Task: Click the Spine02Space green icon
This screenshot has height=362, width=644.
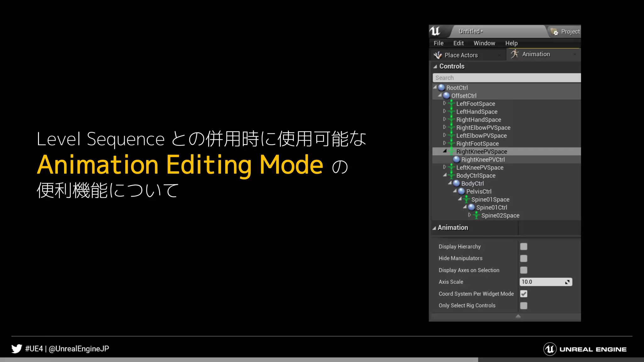Action: click(x=476, y=215)
